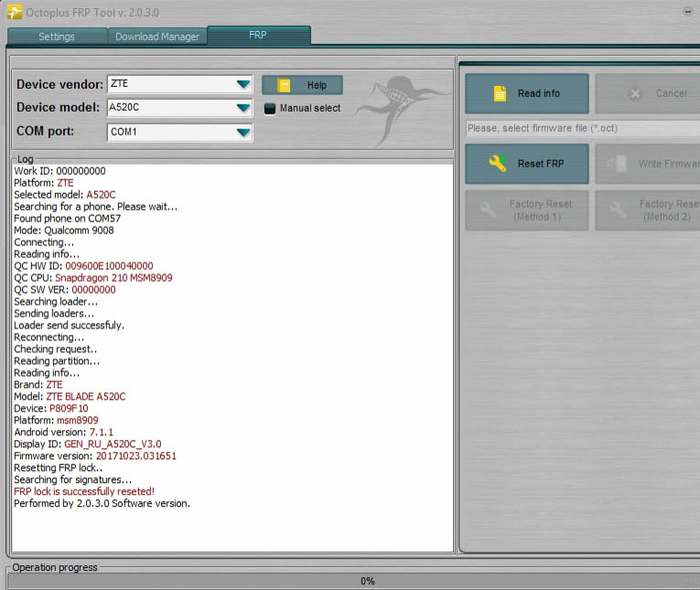The width and height of the screenshot is (700, 590).
Task: Click the 'Reading partition...' log line
Action: tap(57, 361)
